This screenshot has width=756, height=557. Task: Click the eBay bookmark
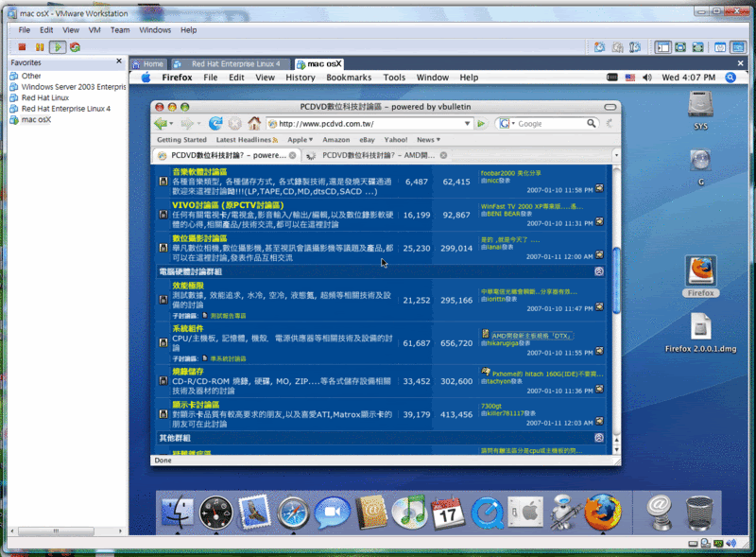point(367,140)
